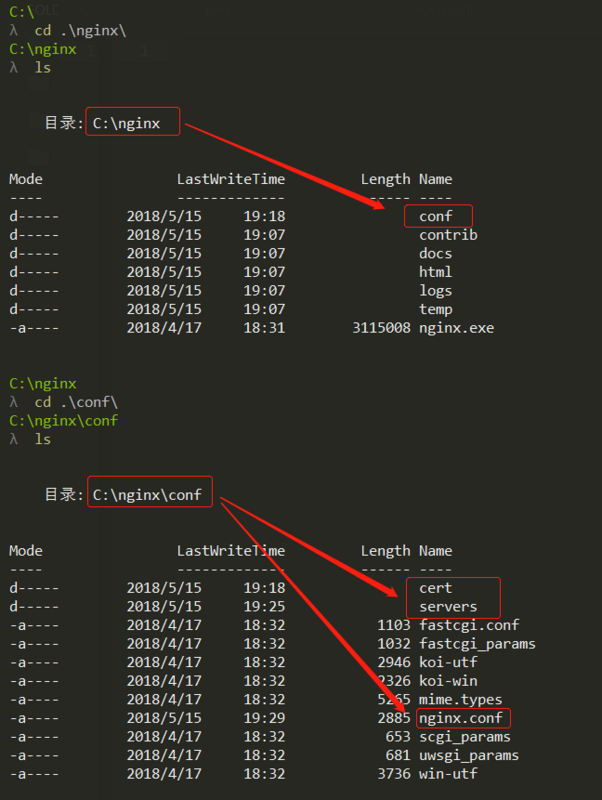The height and width of the screenshot is (800, 602).
Task: Click the time 19:29 on nginx.conf row
Action: [x=264, y=718]
